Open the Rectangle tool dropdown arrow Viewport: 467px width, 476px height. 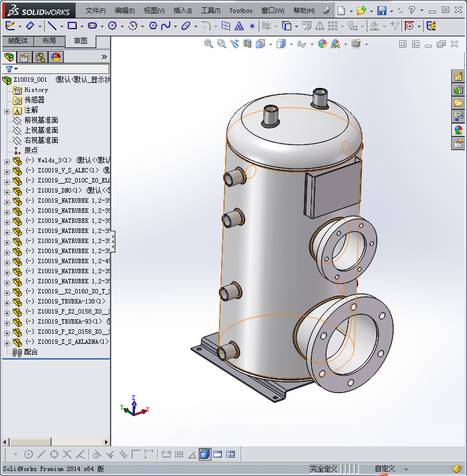82,27
